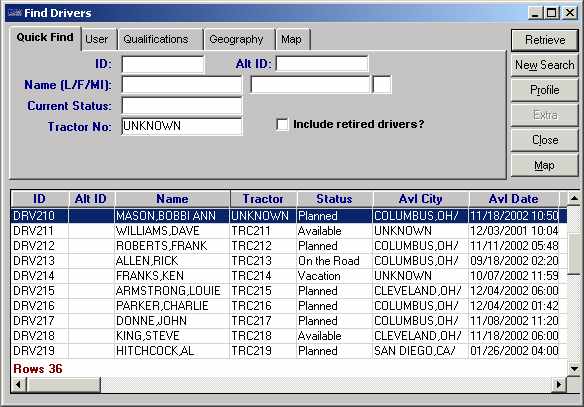Screen dimensions: 584x407
Task: Click the vertical scrollbar up arrow
Action: pyautogui.click(x=574, y=199)
